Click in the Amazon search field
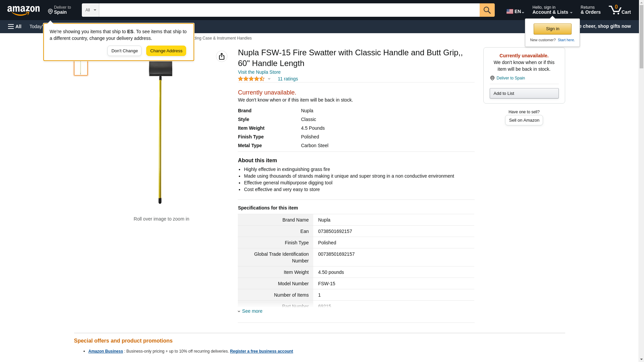The image size is (644, 362). (x=289, y=10)
